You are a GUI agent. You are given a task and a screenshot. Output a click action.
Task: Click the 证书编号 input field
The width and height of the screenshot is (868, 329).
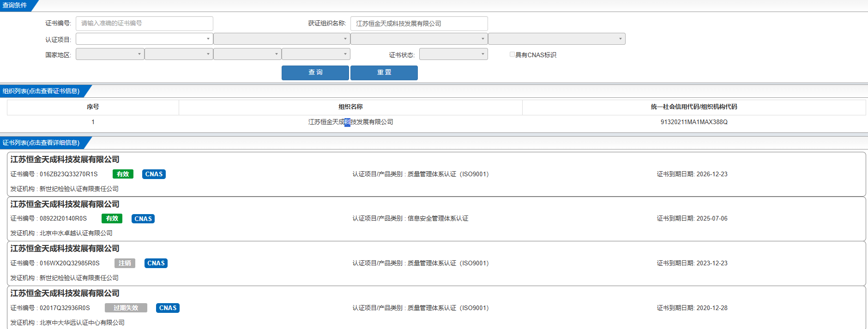click(x=144, y=24)
